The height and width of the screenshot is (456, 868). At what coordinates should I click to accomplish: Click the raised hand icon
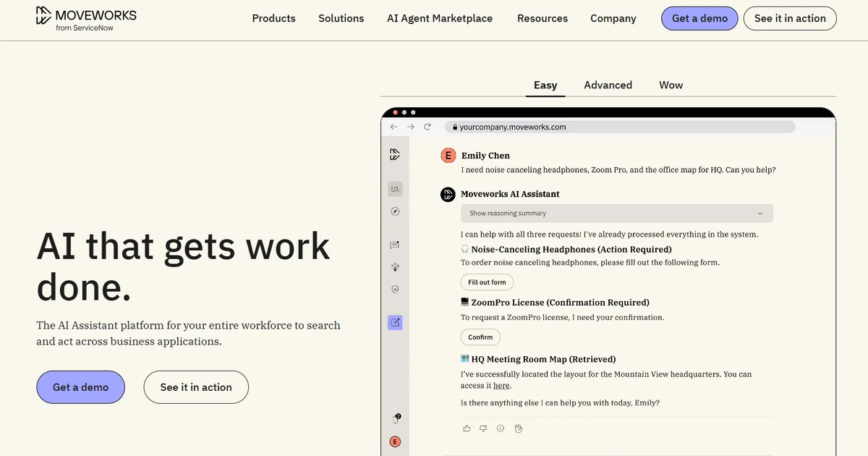(518, 428)
